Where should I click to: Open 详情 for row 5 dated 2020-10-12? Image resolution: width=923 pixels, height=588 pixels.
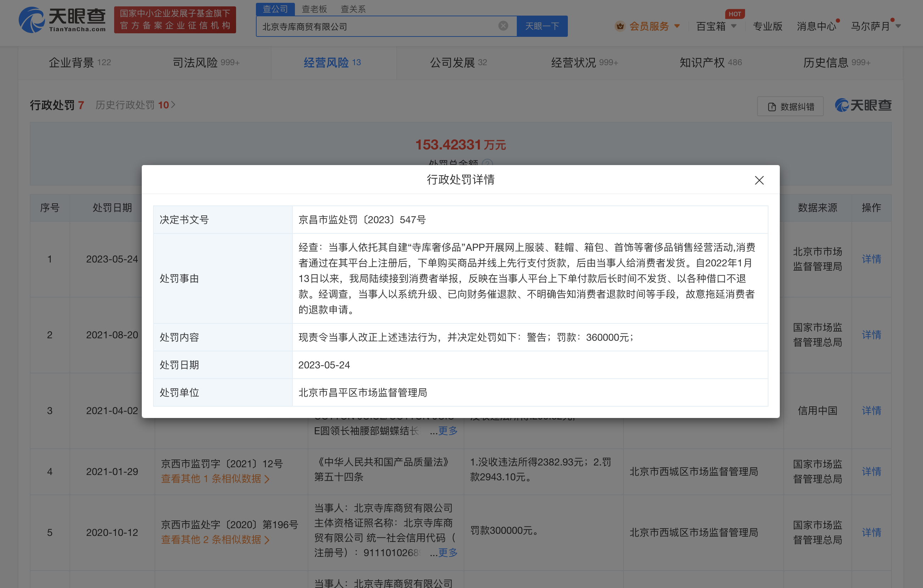point(871,532)
